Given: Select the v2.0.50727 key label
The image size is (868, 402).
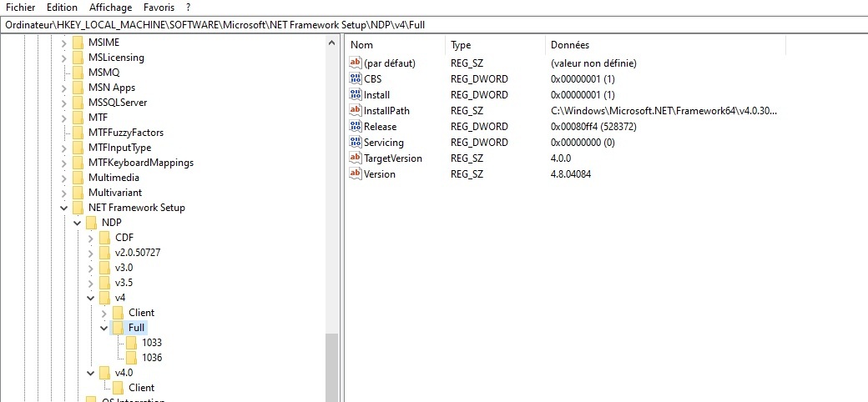Looking at the screenshot, I should (x=138, y=252).
